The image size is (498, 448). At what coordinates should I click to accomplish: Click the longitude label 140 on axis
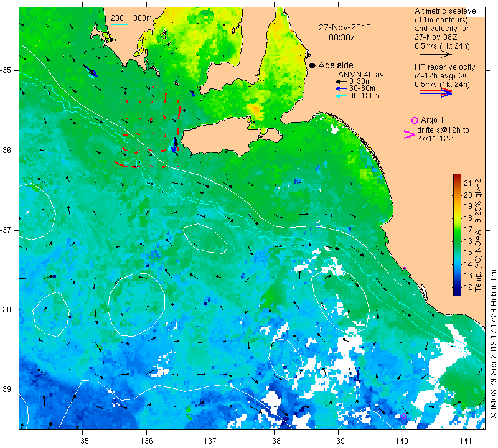(402, 441)
